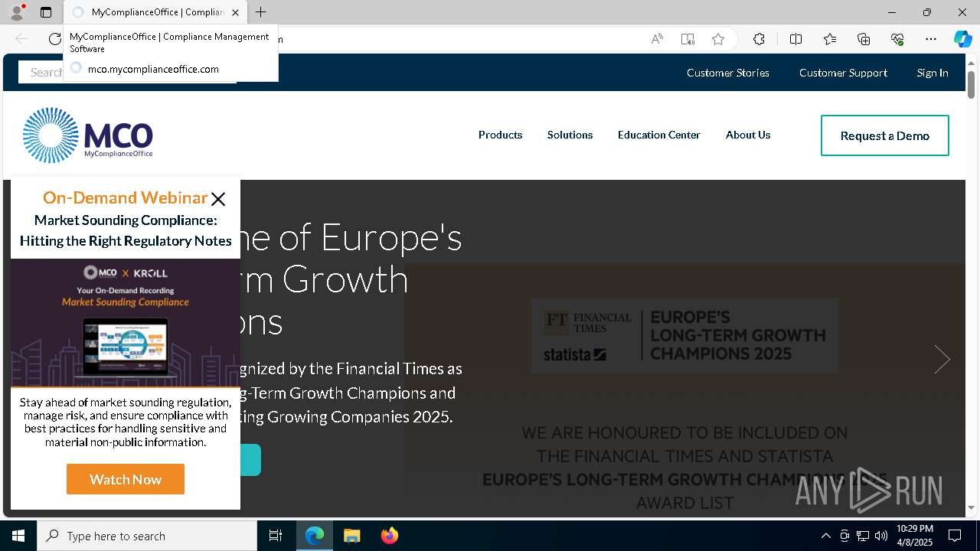This screenshot has height=551, width=980.
Task: Click the taskbar clock showing 10:29 PM
Action: tap(915, 536)
